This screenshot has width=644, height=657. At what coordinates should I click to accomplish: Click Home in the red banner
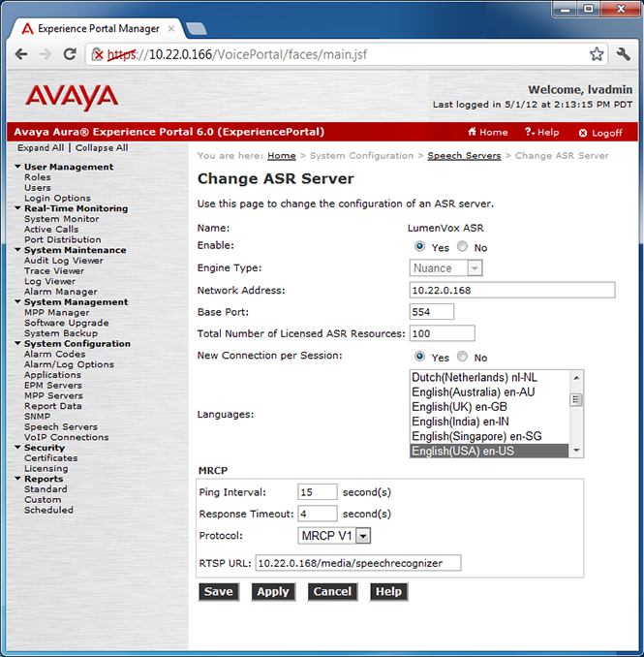pos(488,133)
